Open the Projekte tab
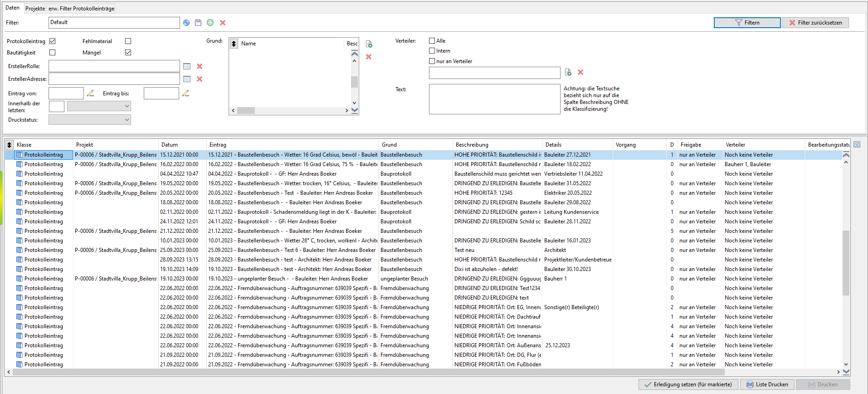The image size is (868, 394). [x=35, y=9]
